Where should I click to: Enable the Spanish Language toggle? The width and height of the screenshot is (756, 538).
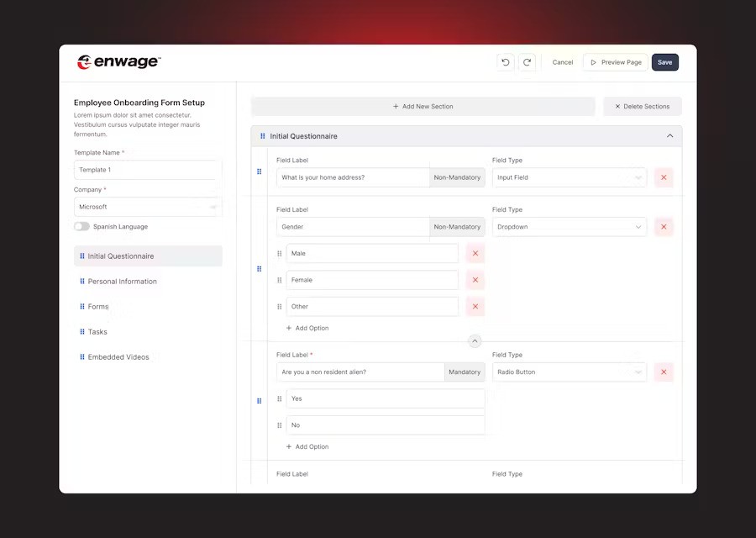pos(81,226)
